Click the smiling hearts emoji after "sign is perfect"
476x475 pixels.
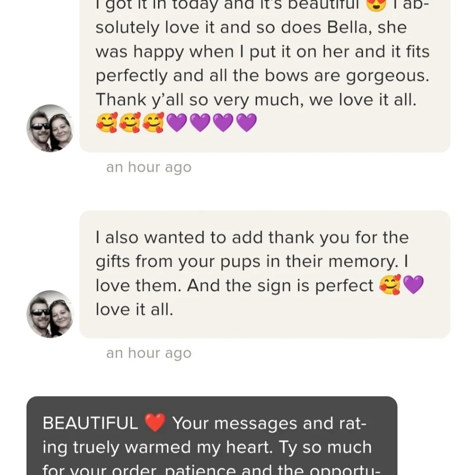(x=390, y=285)
